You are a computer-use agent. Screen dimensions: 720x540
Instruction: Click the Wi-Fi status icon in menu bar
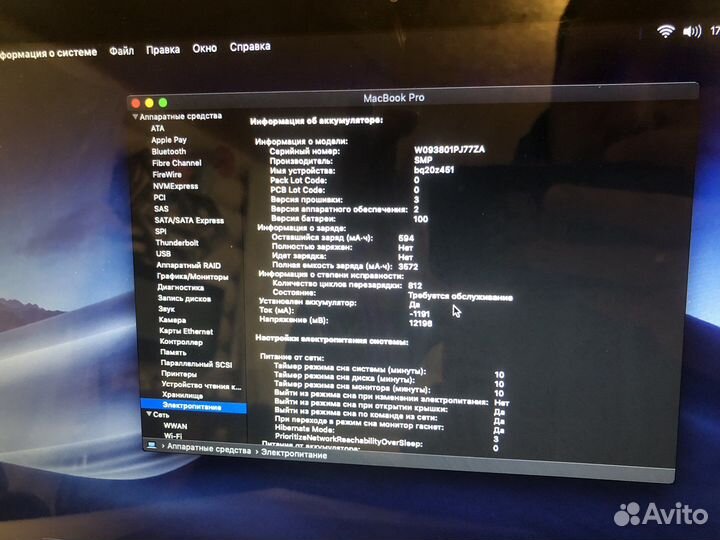[x=665, y=31]
